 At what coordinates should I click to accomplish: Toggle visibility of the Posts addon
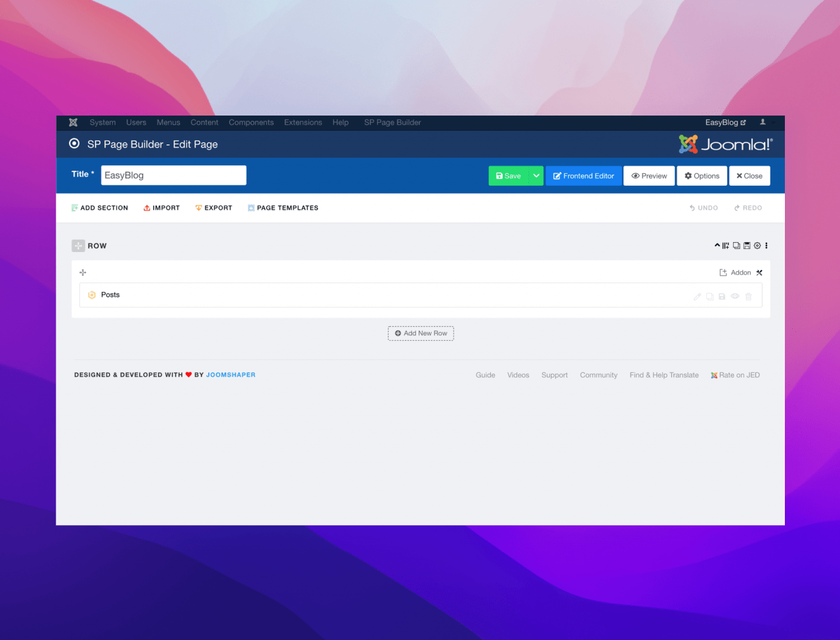(735, 297)
